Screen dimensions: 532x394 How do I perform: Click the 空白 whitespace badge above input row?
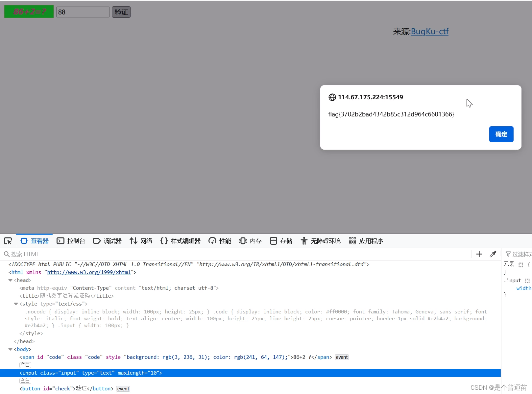click(25, 365)
